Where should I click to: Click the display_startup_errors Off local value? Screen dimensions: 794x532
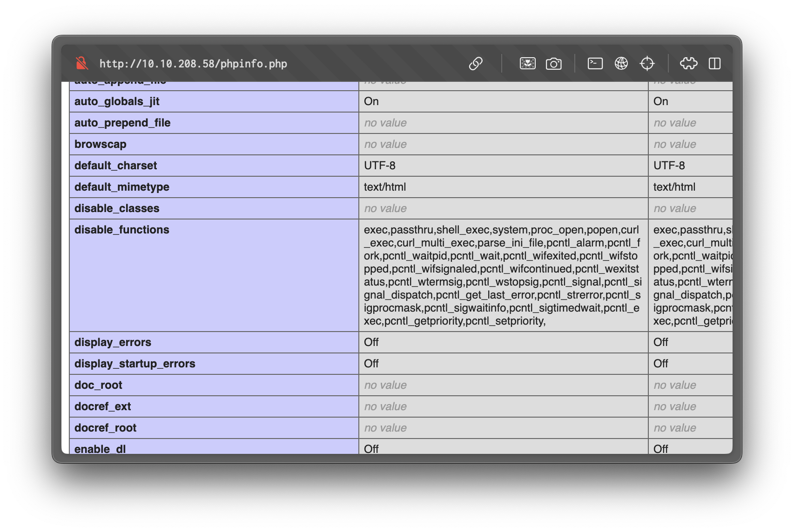[371, 364]
